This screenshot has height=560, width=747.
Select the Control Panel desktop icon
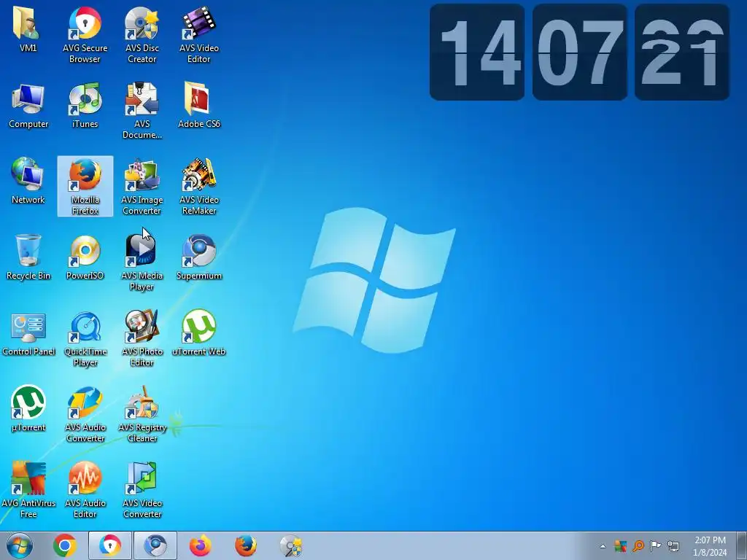tap(28, 333)
